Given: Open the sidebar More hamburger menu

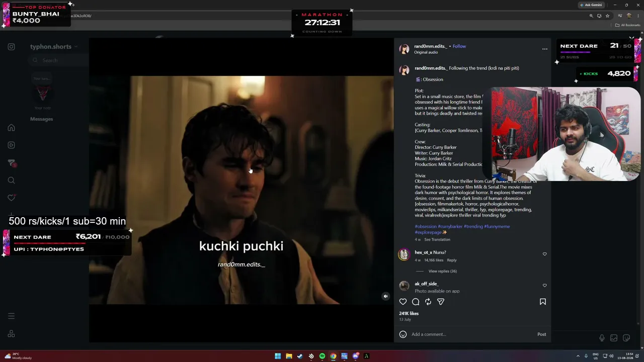Looking at the screenshot, I should 11,316.
